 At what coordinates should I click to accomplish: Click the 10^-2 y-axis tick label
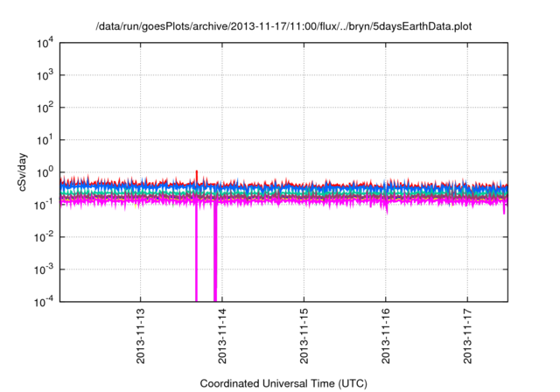tap(44, 237)
